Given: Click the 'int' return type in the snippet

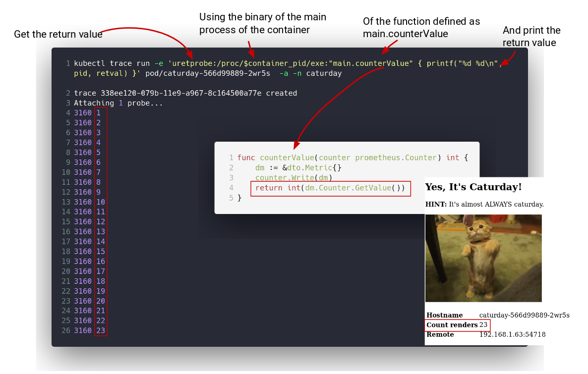Looking at the screenshot, I should coord(453,158).
